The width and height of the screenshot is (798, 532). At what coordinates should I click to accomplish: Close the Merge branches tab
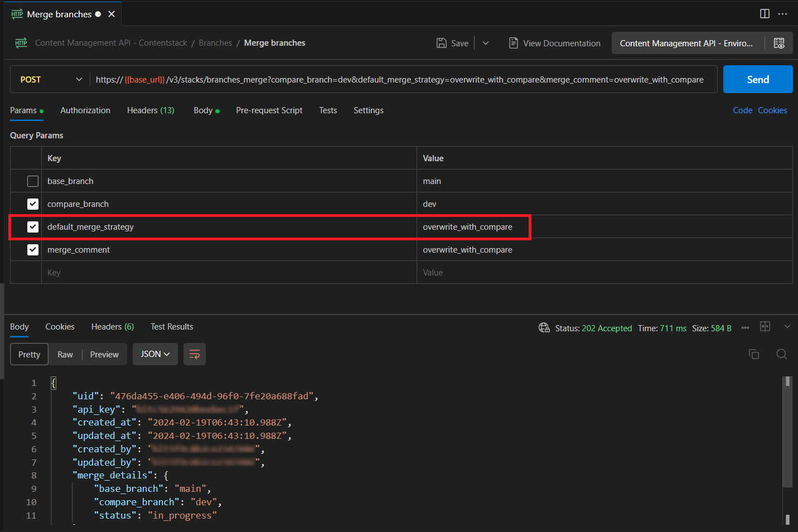112,14
